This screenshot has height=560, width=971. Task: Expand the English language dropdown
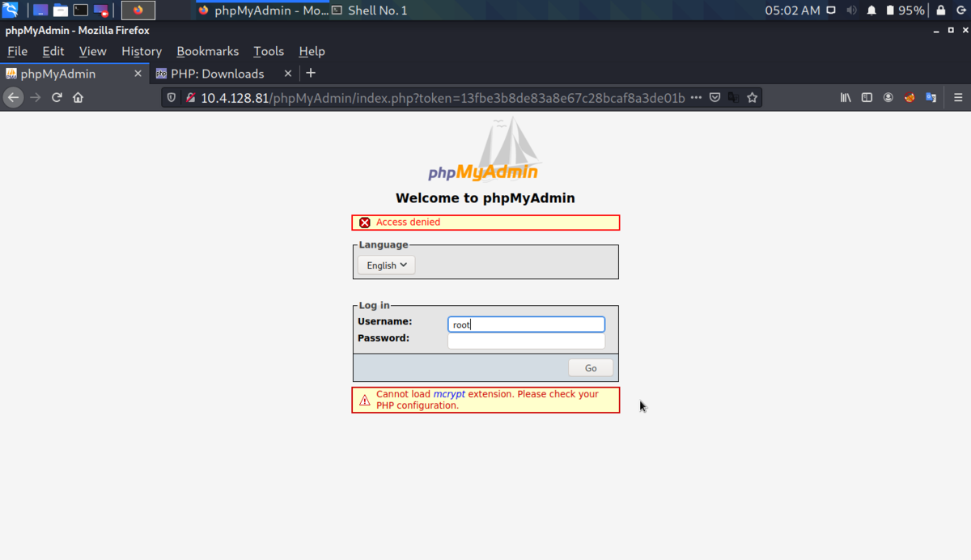click(387, 265)
